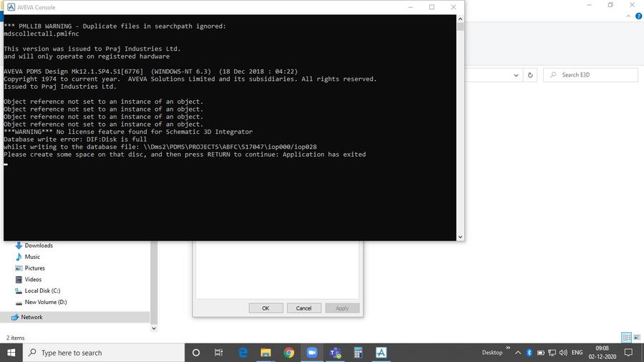Image resolution: width=644 pixels, height=362 pixels.
Task: Minimize the AVEVA Console window
Action: 410,7
